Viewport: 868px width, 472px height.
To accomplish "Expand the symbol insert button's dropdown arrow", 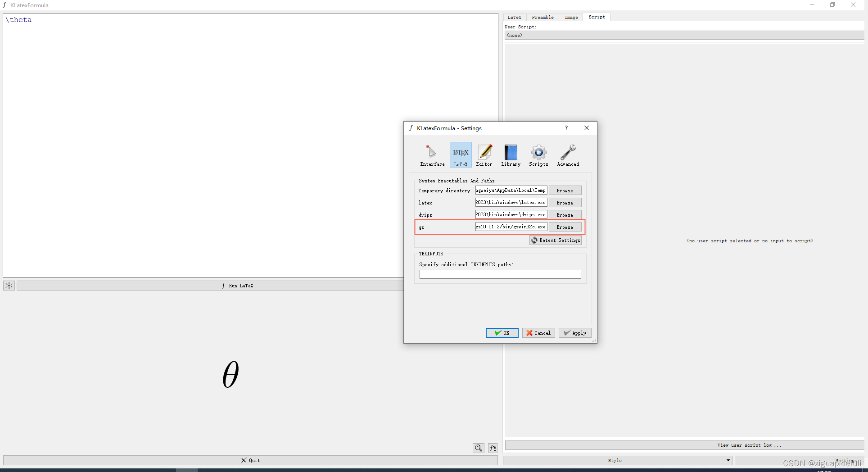I will [x=495, y=450].
